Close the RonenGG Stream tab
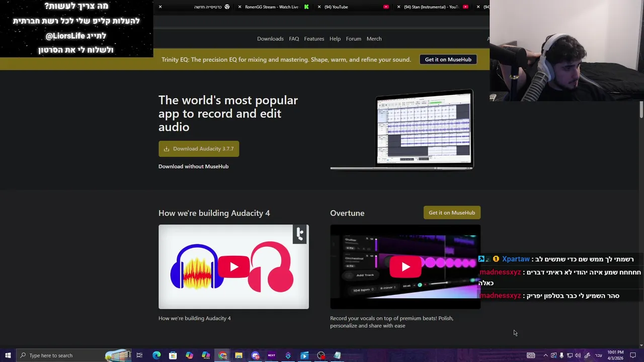 pyautogui.click(x=239, y=7)
